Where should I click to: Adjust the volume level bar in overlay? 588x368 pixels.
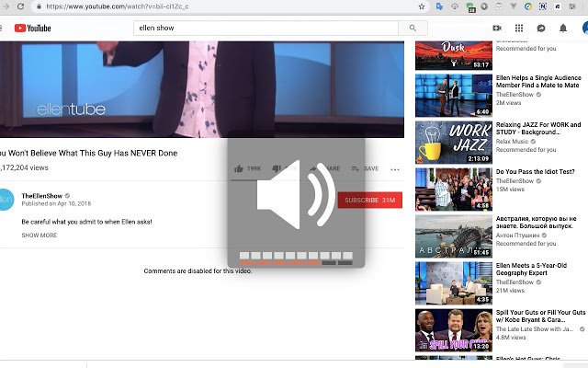296,259
